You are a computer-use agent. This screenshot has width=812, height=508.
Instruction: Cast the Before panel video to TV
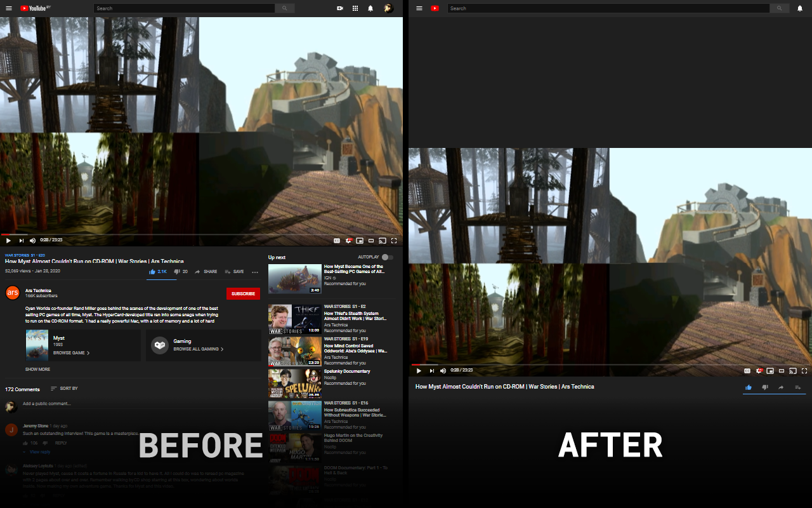(x=383, y=241)
